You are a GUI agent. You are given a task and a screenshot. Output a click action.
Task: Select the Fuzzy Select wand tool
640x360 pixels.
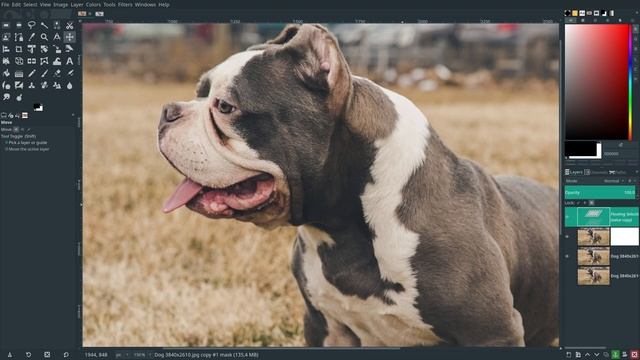(44, 25)
